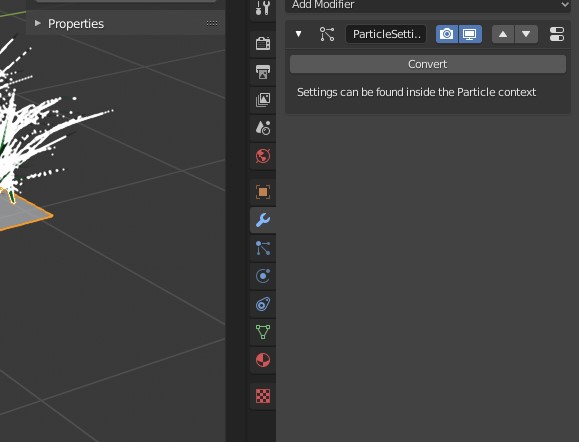Toggle modifier visibility in render
579x442 pixels.
click(447, 34)
